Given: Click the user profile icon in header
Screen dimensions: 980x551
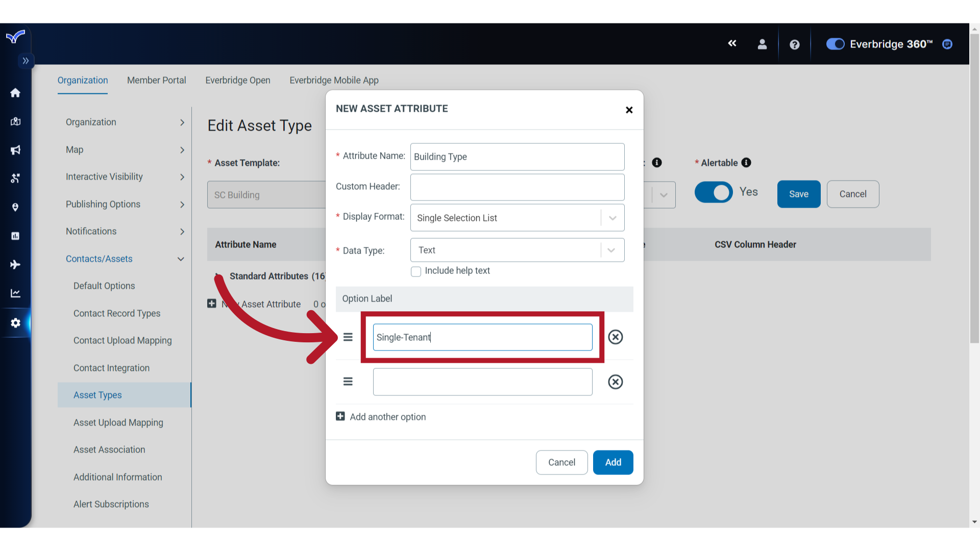Looking at the screenshot, I should [x=762, y=44].
